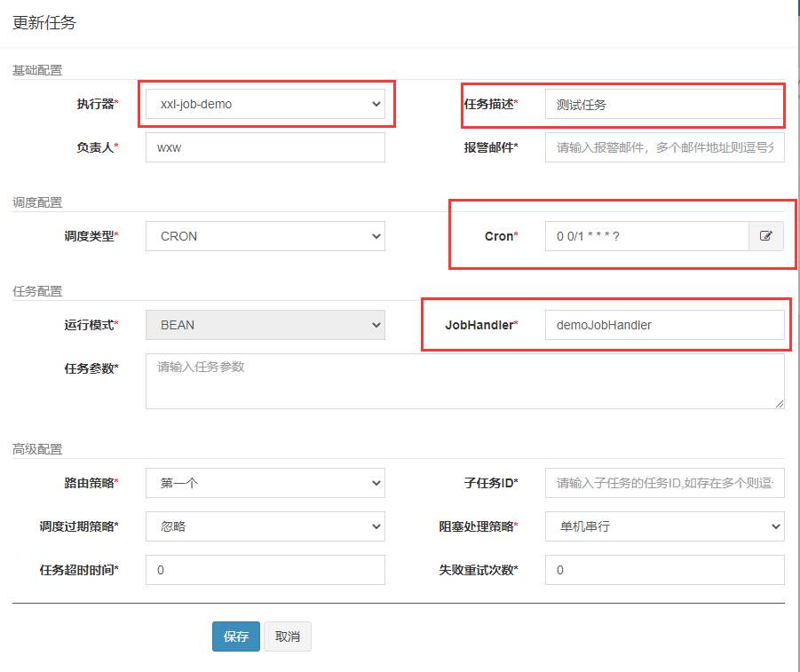Viewport: 800px width, 672px height.
Task: Expand the 调度过期策略 dropdown showing 忽略
Action: pyautogui.click(x=265, y=526)
